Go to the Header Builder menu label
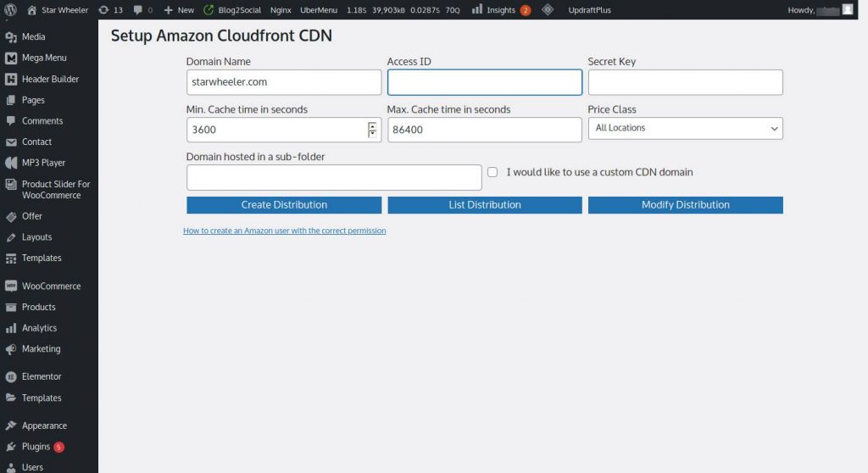This screenshot has height=473, width=868. click(50, 79)
